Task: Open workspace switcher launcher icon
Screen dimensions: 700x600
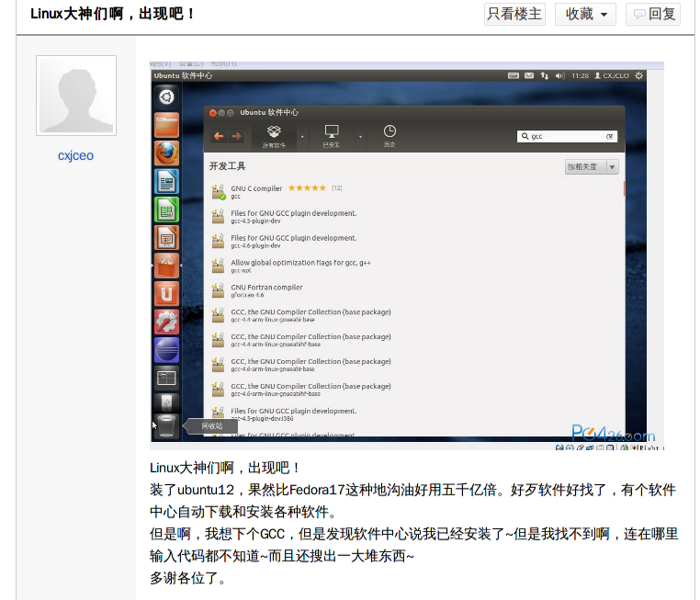Action: (x=166, y=379)
